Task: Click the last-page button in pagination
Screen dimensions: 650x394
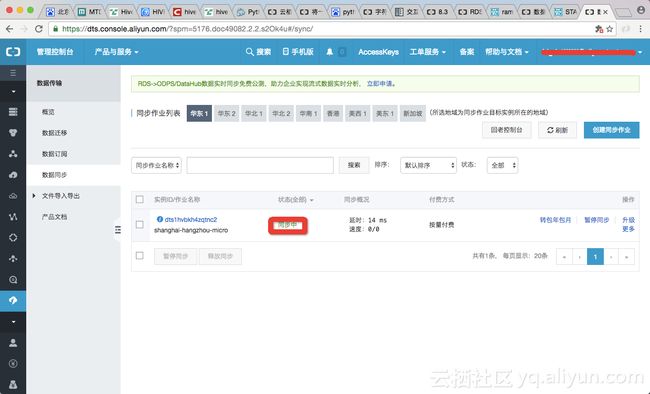Action: pos(626,257)
